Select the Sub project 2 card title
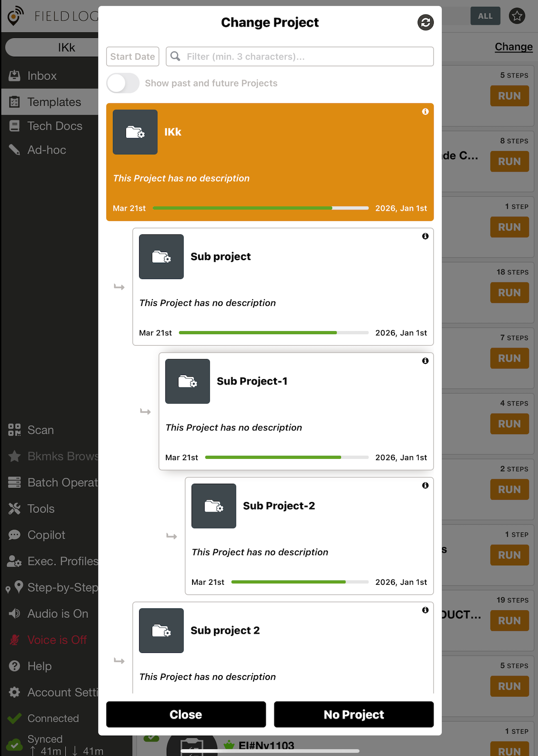The image size is (538, 756). (225, 630)
